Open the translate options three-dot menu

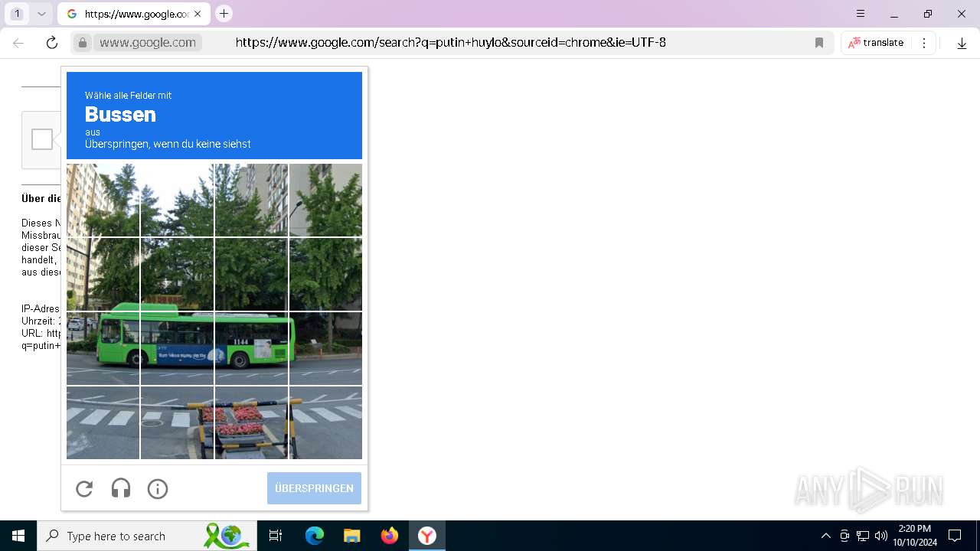pos(924,43)
